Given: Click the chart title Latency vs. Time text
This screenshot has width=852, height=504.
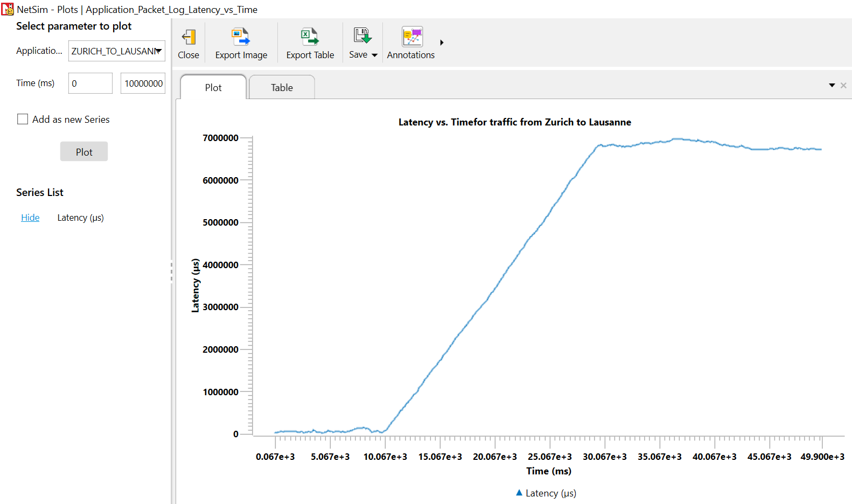Looking at the screenshot, I should coord(514,122).
